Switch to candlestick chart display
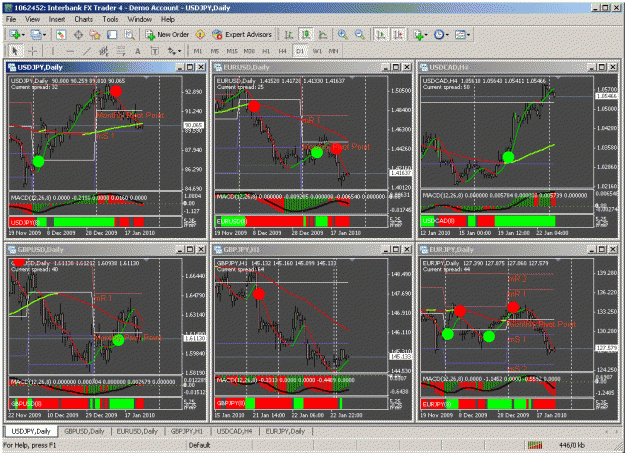Viewport: 625px width, 453px height. (306, 35)
